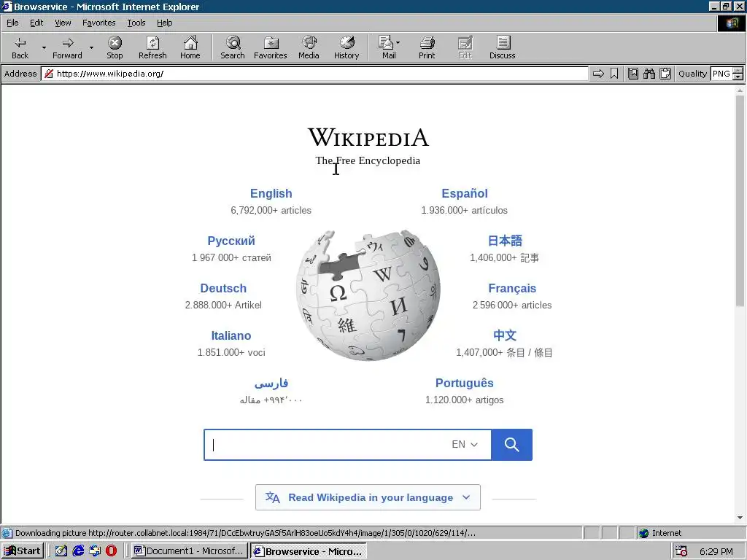Launch Opera from quick launch
The image size is (747, 560).
click(111, 551)
